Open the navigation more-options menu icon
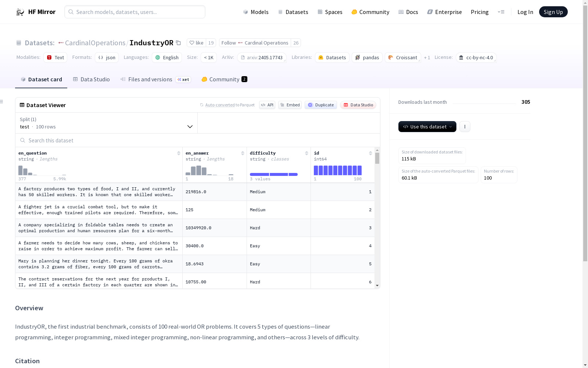Image resolution: width=588 pixels, height=368 pixels. (x=501, y=12)
